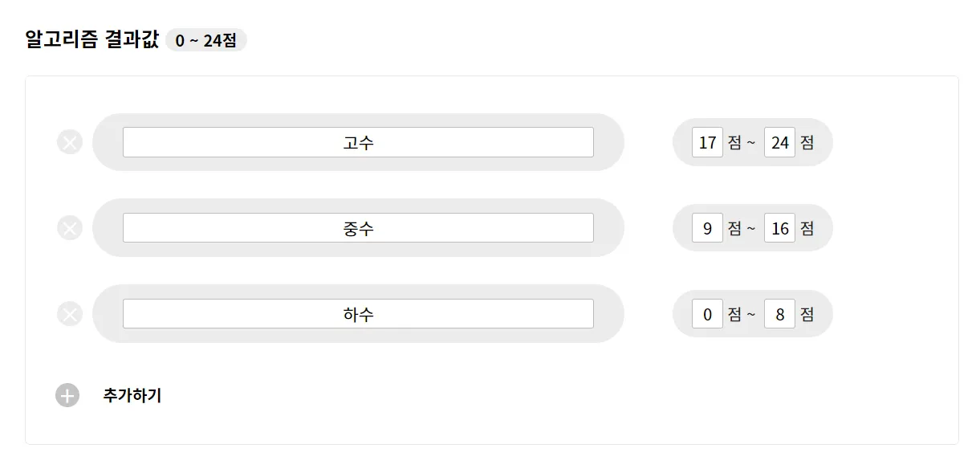Click the 추가하기 label
This screenshot has height=465, width=980.
[x=132, y=395]
